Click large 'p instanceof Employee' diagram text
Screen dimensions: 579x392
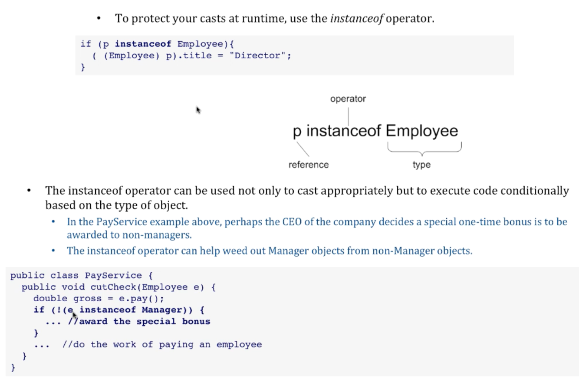(375, 131)
